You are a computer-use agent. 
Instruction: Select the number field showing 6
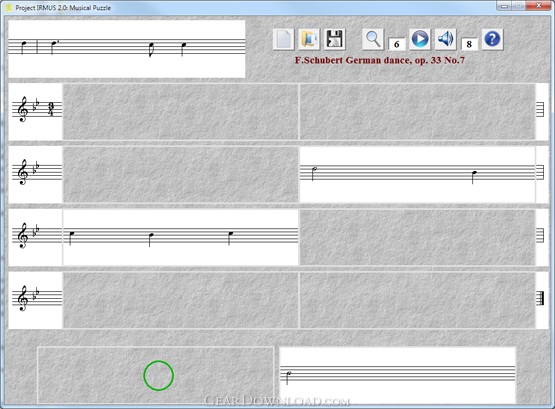click(x=397, y=44)
